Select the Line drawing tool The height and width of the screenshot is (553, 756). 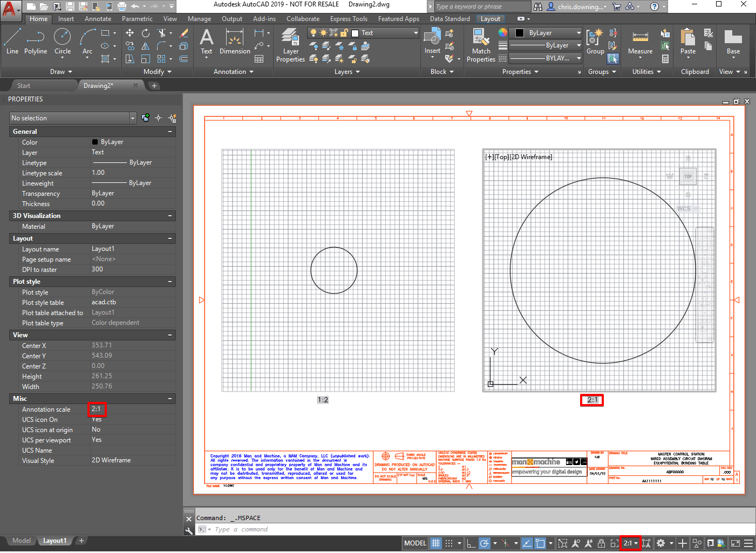[x=12, y=42]
